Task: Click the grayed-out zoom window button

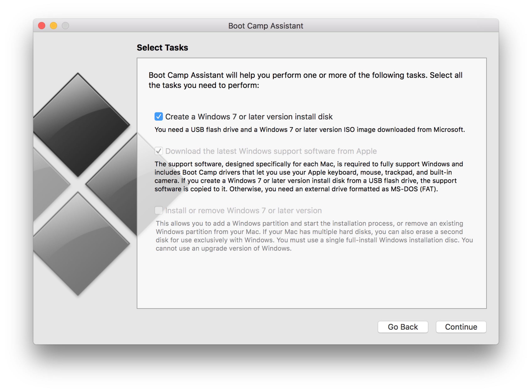Action: click(65, 26)
